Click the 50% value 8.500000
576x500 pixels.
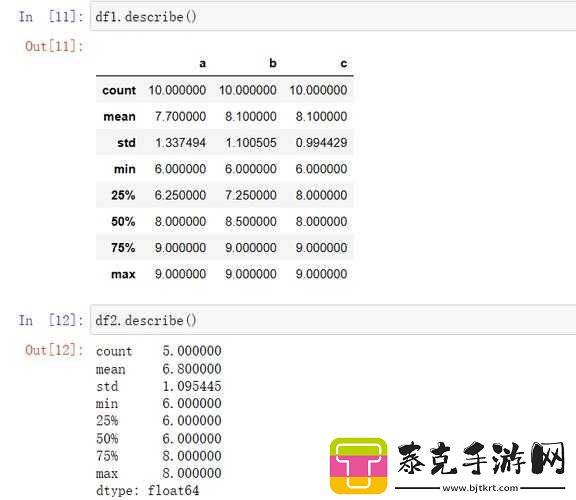[x=251, y=222]
